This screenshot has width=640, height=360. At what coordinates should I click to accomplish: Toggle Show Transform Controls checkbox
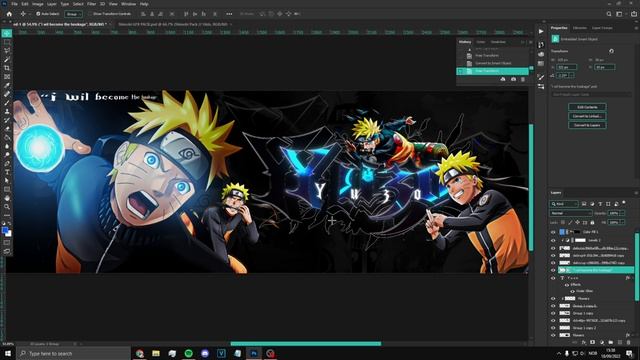90,14
